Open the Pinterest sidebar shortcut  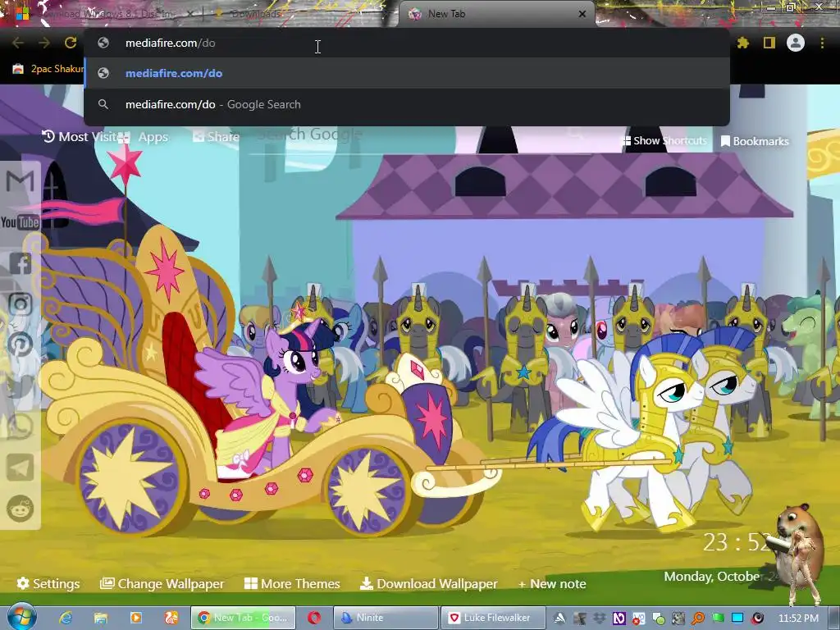coord(20,345)
